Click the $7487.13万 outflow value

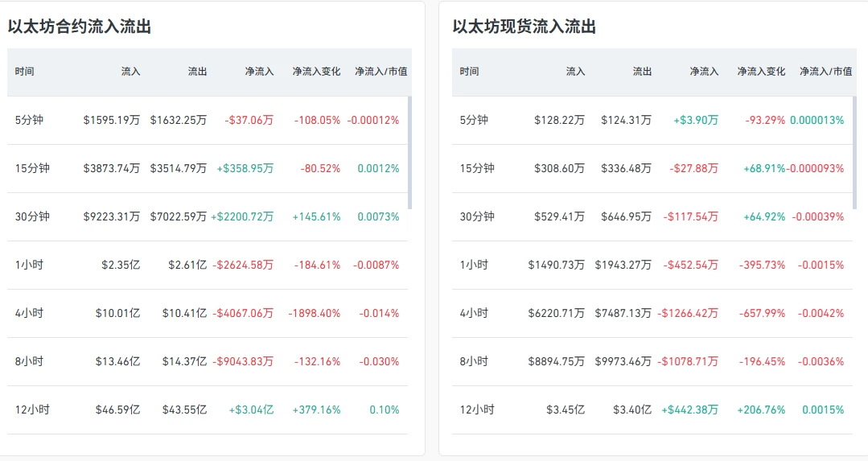[x=623, y=313]
